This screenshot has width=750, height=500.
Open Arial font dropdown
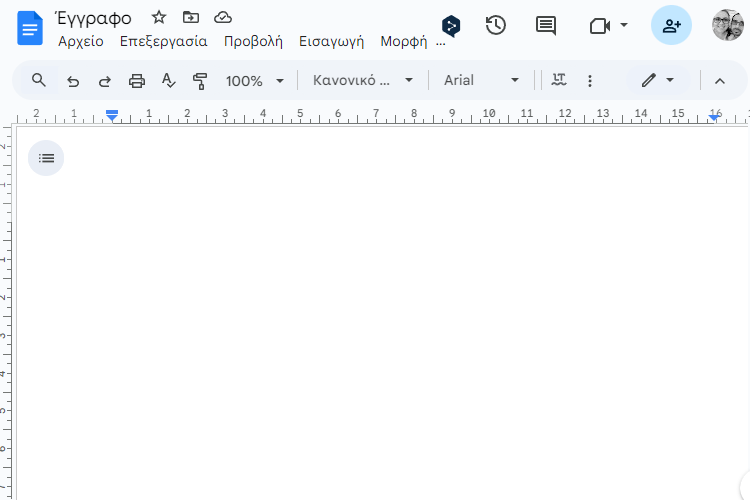481,80
